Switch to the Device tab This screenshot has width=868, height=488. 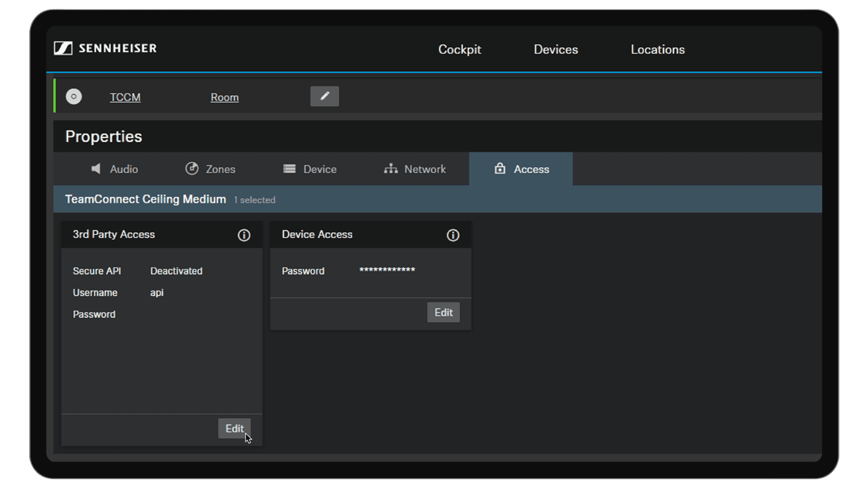[x=310, y=169]
